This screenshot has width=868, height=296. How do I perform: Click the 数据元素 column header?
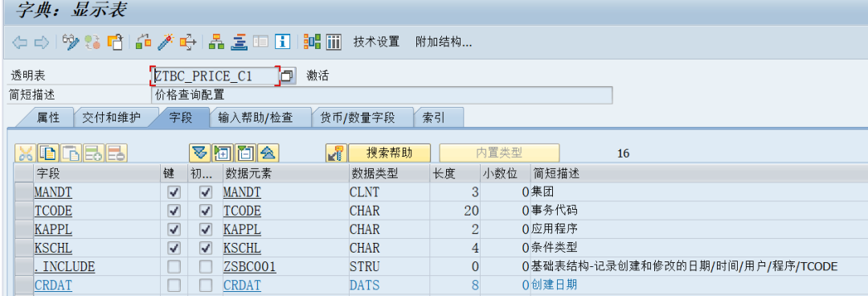pyautogui.click(x=285, y=174)
